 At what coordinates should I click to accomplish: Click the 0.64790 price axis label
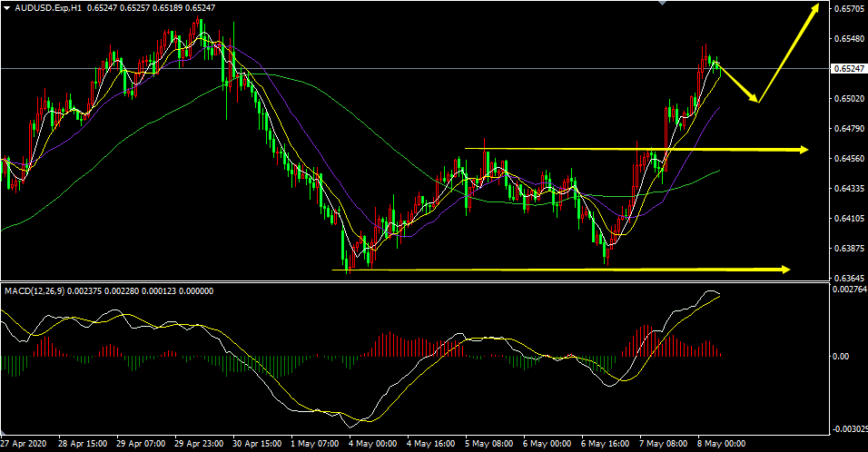850,128
